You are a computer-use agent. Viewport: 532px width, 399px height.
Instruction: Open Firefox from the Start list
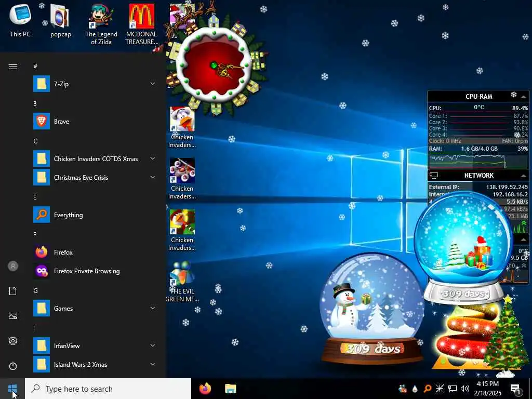pos(95,252)
